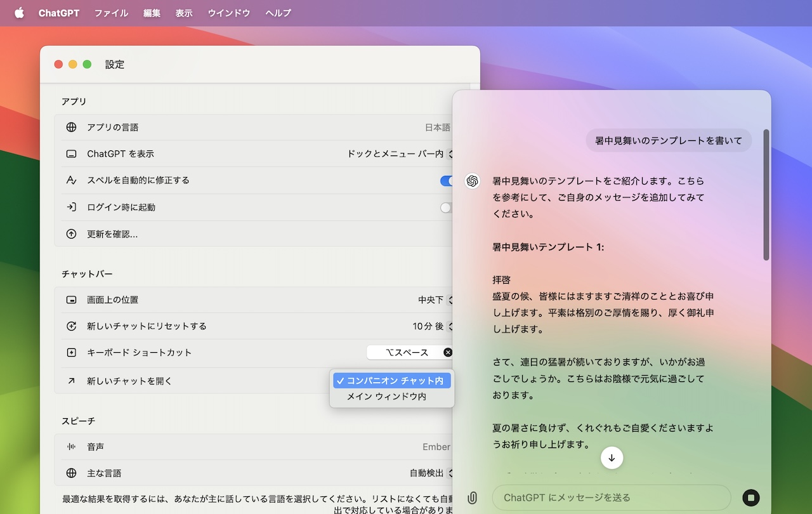Viewport: 812px width, 514px height.
Task: Open the 表示 menu
Action: (184, 13)
